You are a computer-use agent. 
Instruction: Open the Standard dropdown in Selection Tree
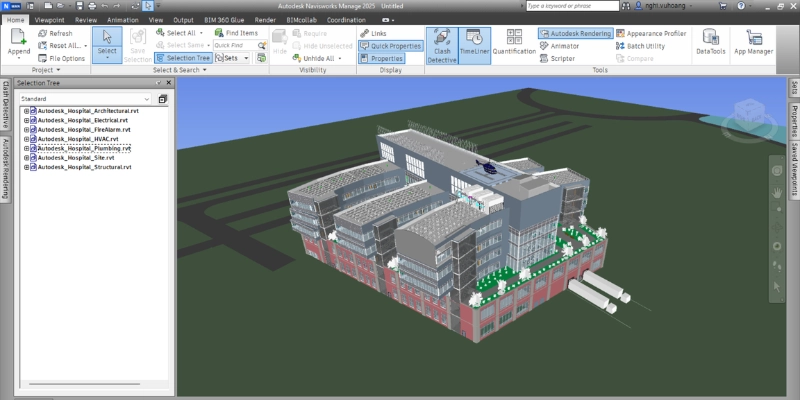(x=85, y=99)
